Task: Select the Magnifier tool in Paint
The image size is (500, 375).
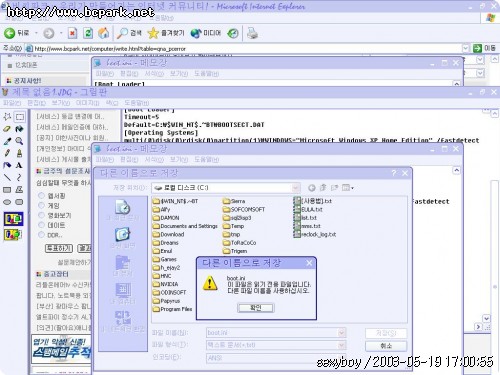Action: coord(20,141)
